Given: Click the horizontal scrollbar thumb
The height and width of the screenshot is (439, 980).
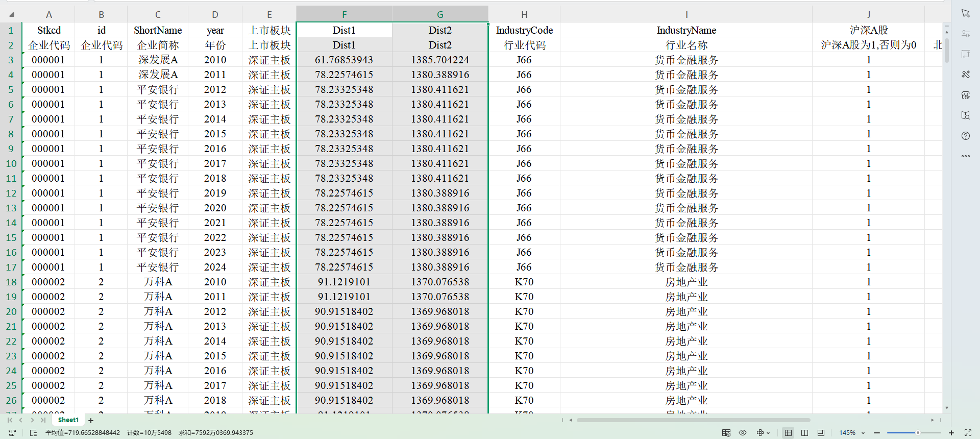Looking at the screenshot, I should pos(693,420).
